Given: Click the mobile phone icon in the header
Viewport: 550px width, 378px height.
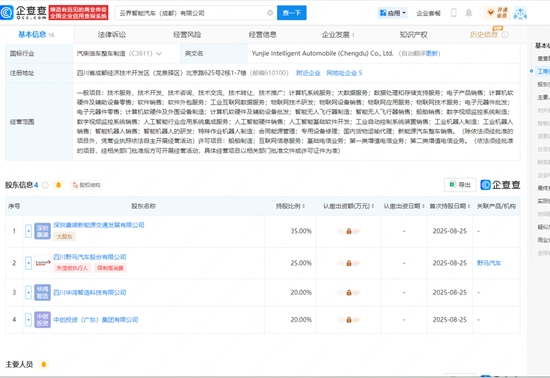Looking at the screenshot, I should tap(454, 13).
